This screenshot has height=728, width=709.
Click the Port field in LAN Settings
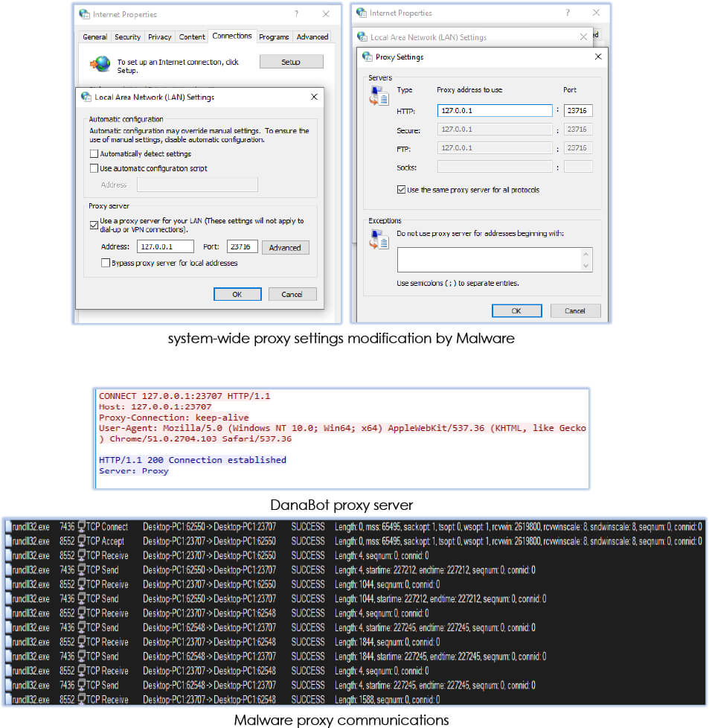[243, 247]
